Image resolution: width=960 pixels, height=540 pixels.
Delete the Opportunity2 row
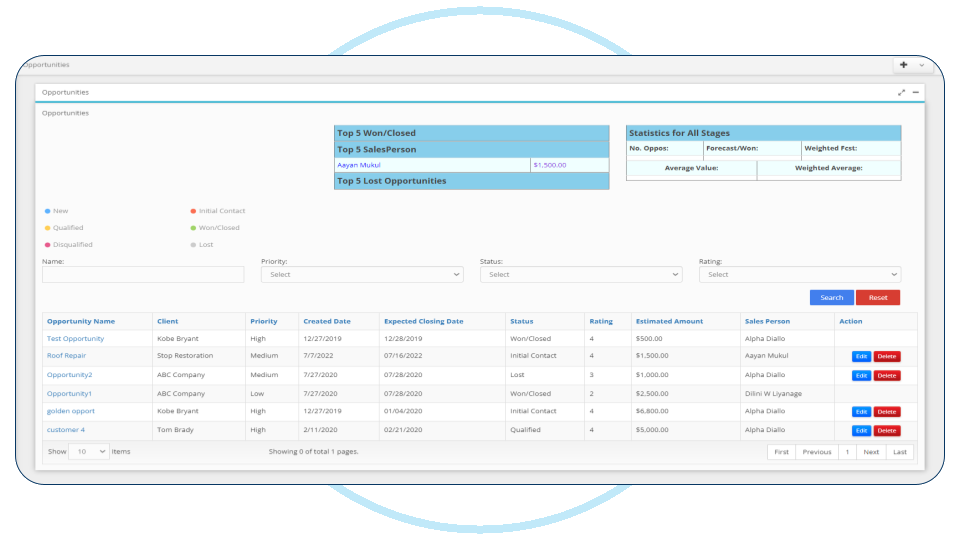point(887,376)
